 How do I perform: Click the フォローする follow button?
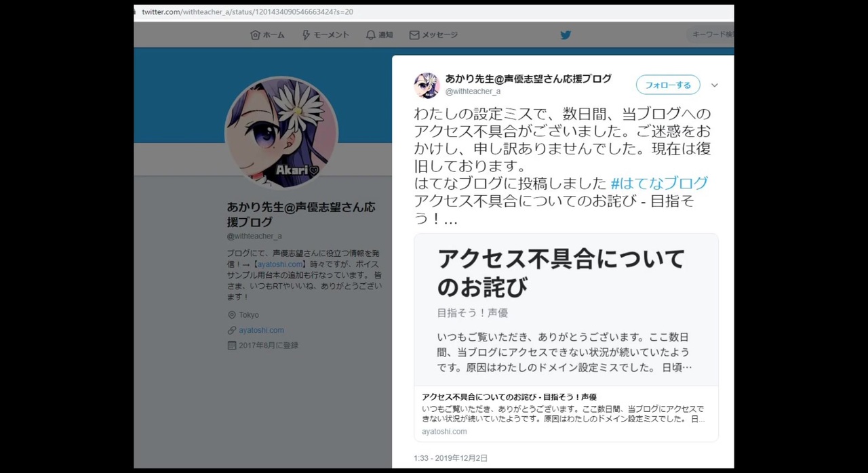coord(668,85)
